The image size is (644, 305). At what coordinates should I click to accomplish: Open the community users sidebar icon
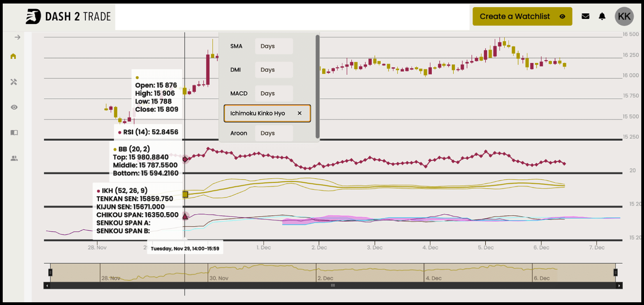pyautogui.click(x=14, y=158)
